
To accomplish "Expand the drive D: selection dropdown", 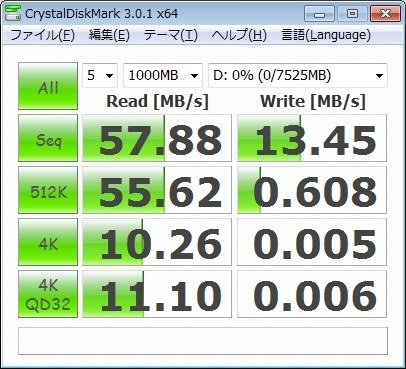I will click(x=298, y=75).
